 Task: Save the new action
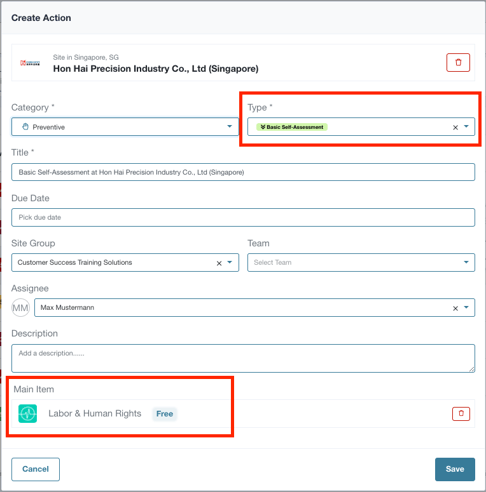click(455, 469)
